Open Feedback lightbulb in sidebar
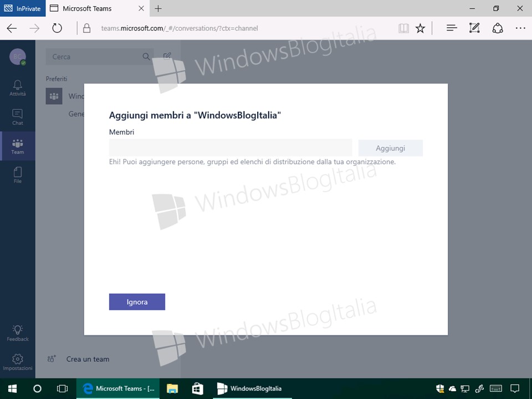Image resolution: width=532 pixels, height=399 pixels. tap(17, 333)
